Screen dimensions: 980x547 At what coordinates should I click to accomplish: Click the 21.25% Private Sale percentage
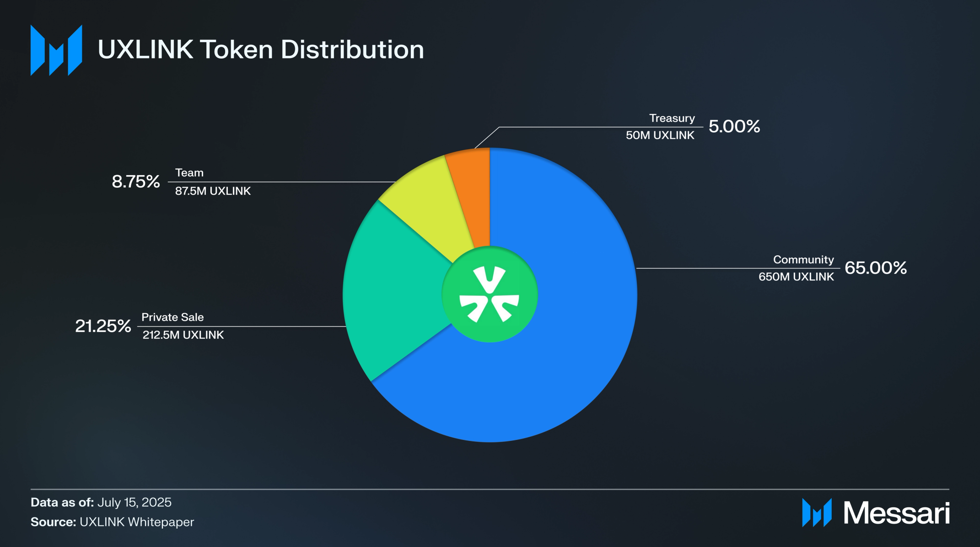point(103,326)
